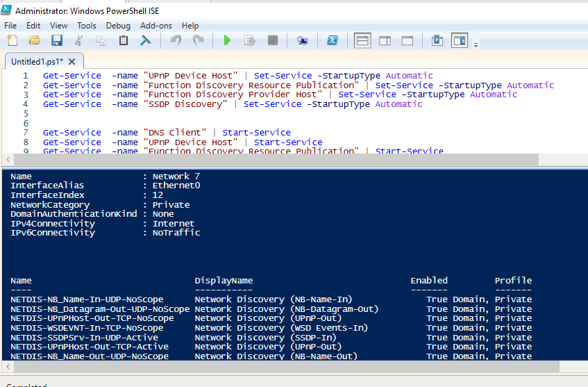The width and height of the screenshot is (588, 387).
Task: Click the script pane horizontal scrollbar
Action: pyautogui.click(x=276, y=160)
